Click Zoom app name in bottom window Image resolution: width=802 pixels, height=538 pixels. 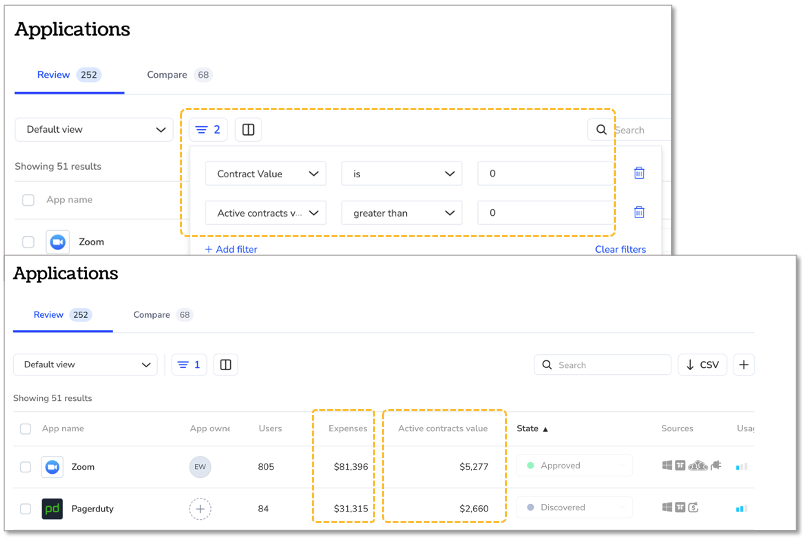click(83, 467)
